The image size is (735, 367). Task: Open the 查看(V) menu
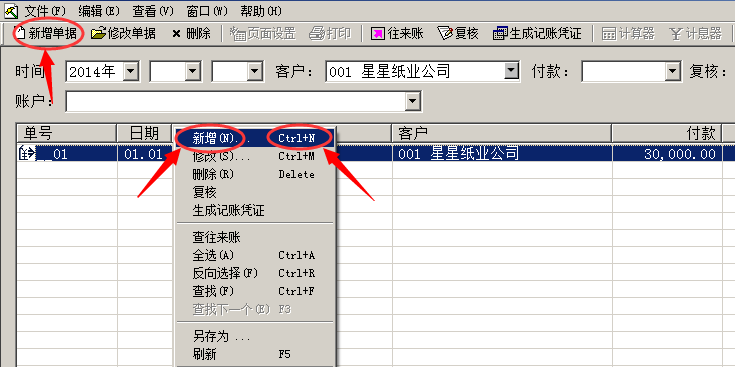pos(153,10)
